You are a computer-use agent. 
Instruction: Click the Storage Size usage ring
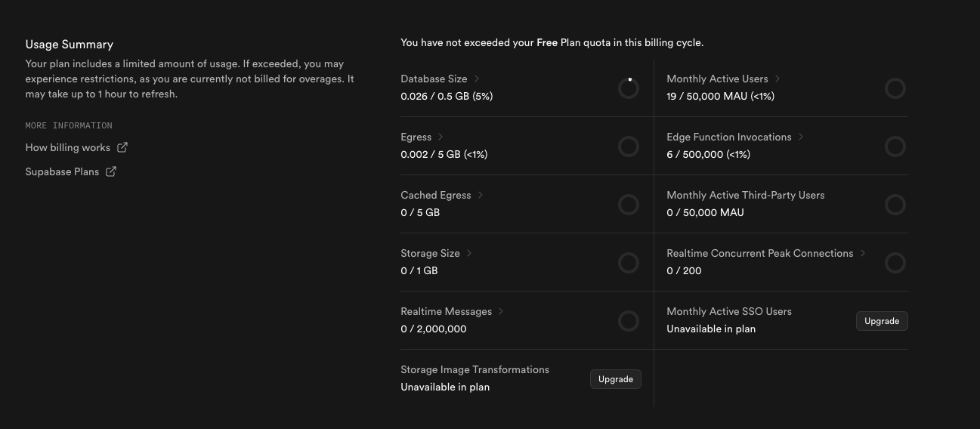(x=629, y=263)
